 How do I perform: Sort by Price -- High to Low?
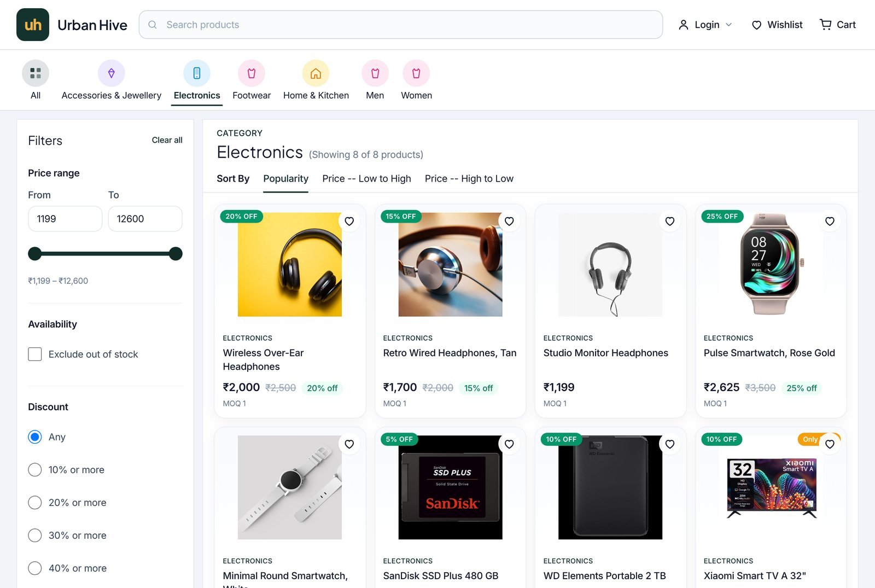[x=469, y=178]
